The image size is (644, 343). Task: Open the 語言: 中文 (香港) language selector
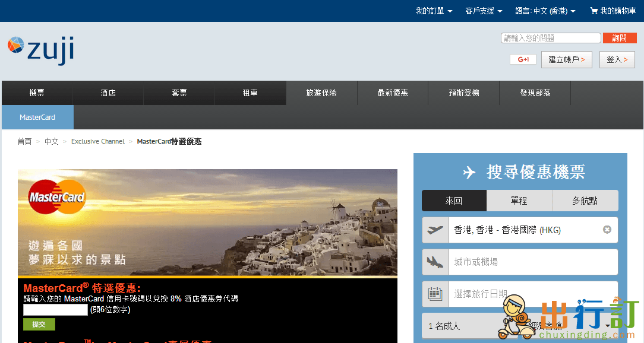(x=545, y=11)
